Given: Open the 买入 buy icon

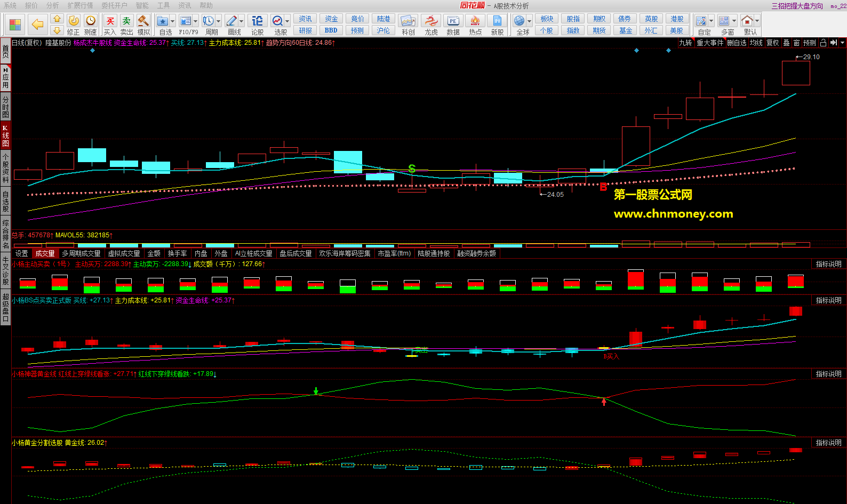Looking at the screenshot, I should click(110, 21).
